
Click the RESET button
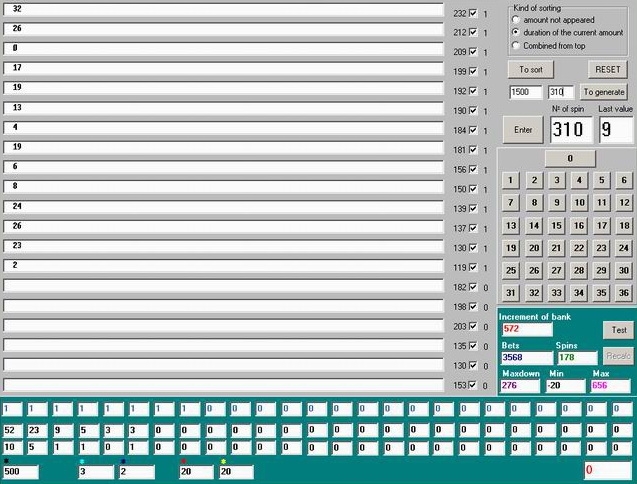point(608,69)
